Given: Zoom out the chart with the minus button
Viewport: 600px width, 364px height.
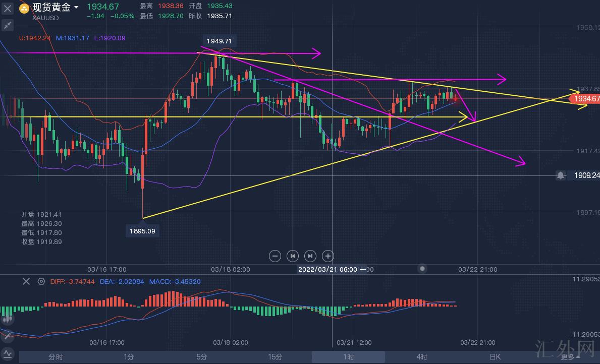Looking at the screenshot, I should click(x=275, y=256).
